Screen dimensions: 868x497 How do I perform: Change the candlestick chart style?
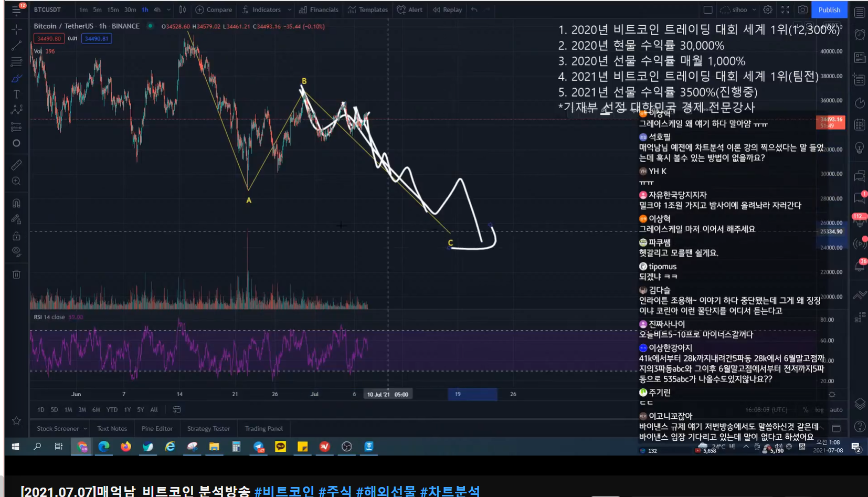182,10
